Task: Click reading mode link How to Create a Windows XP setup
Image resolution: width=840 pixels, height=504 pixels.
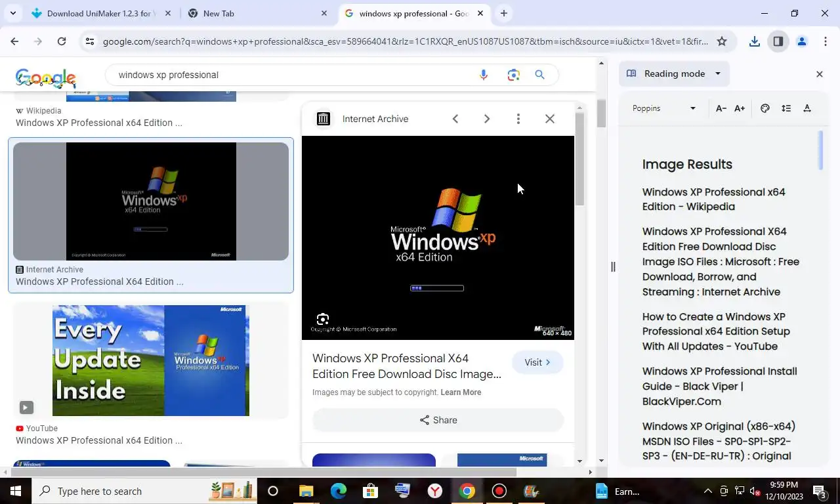Action: pyautogui.click(x=716, y=331)
